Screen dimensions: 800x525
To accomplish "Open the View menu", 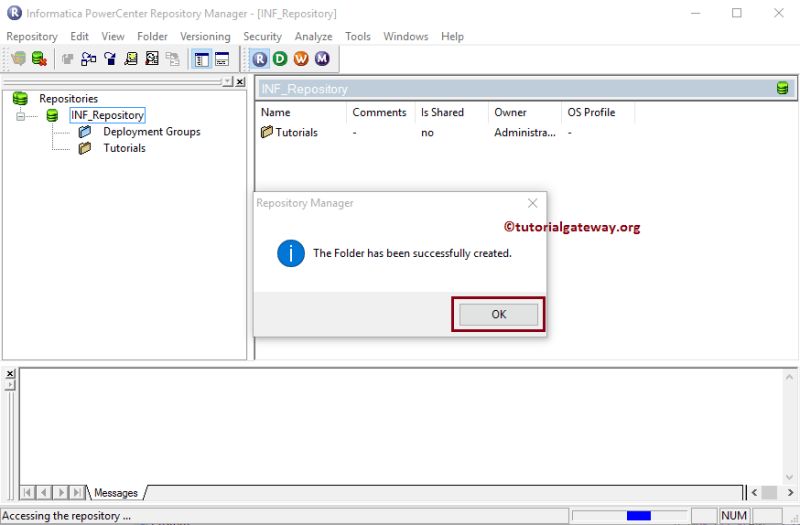I will click(113, 37).
